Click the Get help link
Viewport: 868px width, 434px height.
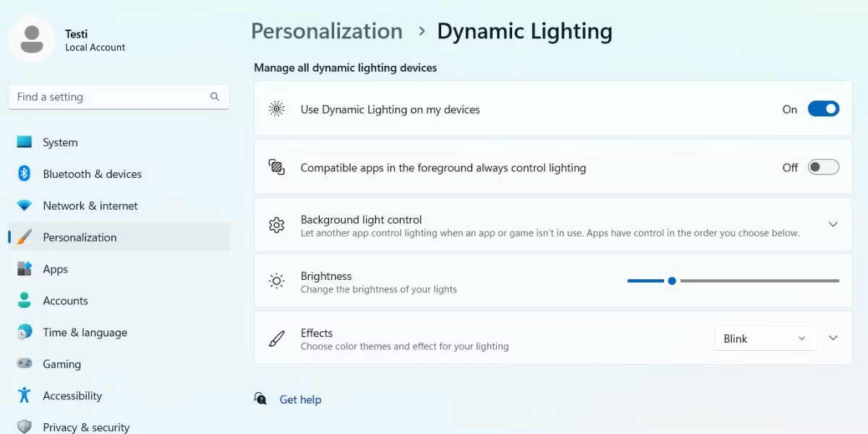pos(299,399)
